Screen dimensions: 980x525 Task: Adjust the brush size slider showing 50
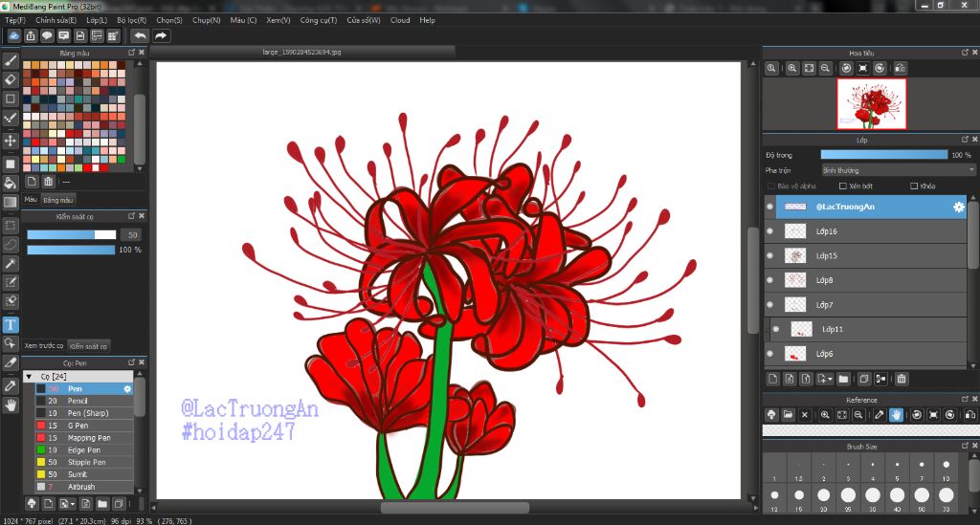(71, 234)
